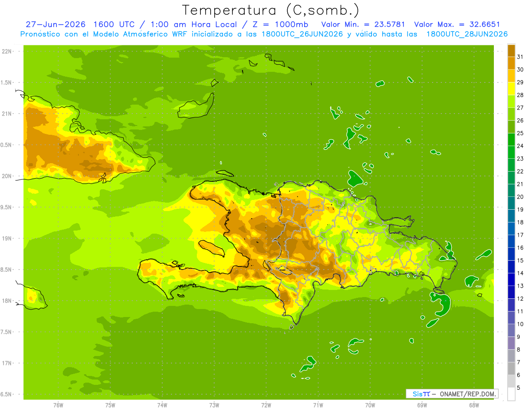Click the "19N" latitude axis label
This screenshot has width=532, height=411.
pyautogui.click(x=7, y=239)
